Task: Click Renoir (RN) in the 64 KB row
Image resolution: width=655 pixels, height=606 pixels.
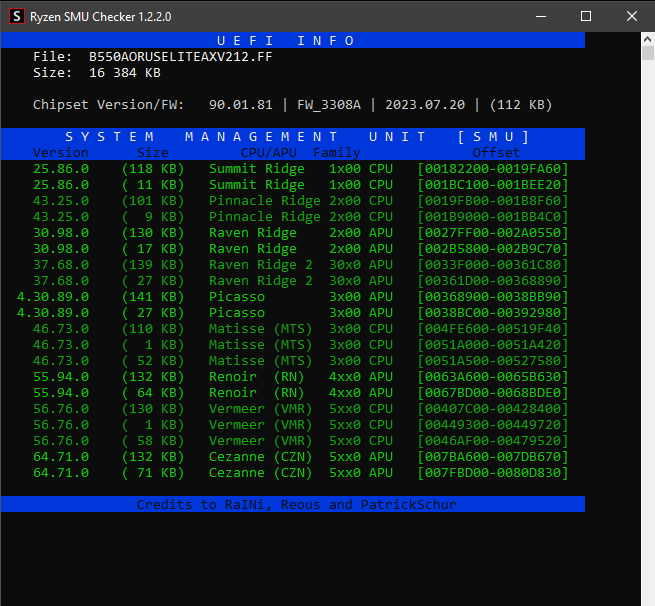Action: 256,393
